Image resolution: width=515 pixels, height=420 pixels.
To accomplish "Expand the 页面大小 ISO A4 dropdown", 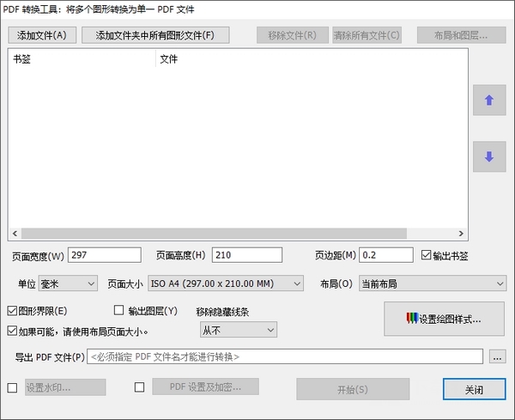I will tap(226, 283).
